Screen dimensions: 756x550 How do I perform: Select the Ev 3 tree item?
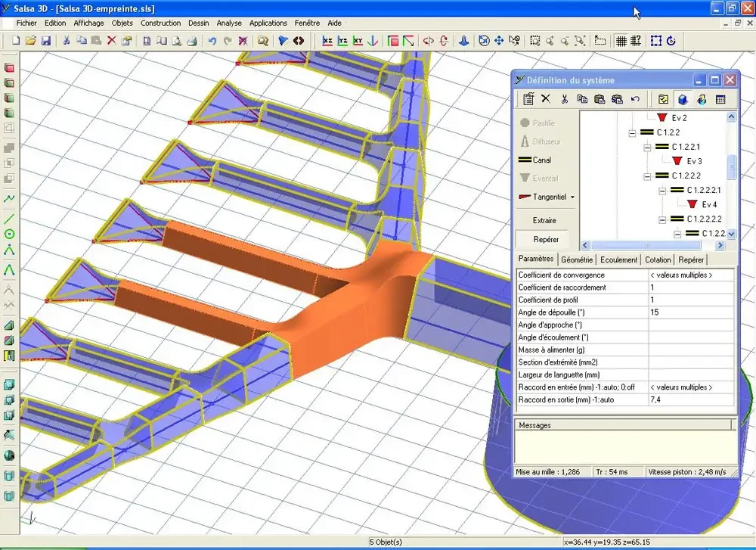click(x=694, y=161)
